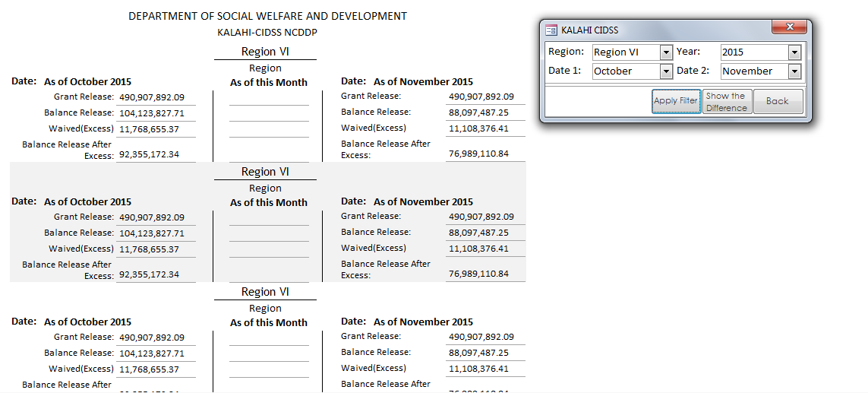Expand the Year dropdown showing 2015

(x=794, y=52)
